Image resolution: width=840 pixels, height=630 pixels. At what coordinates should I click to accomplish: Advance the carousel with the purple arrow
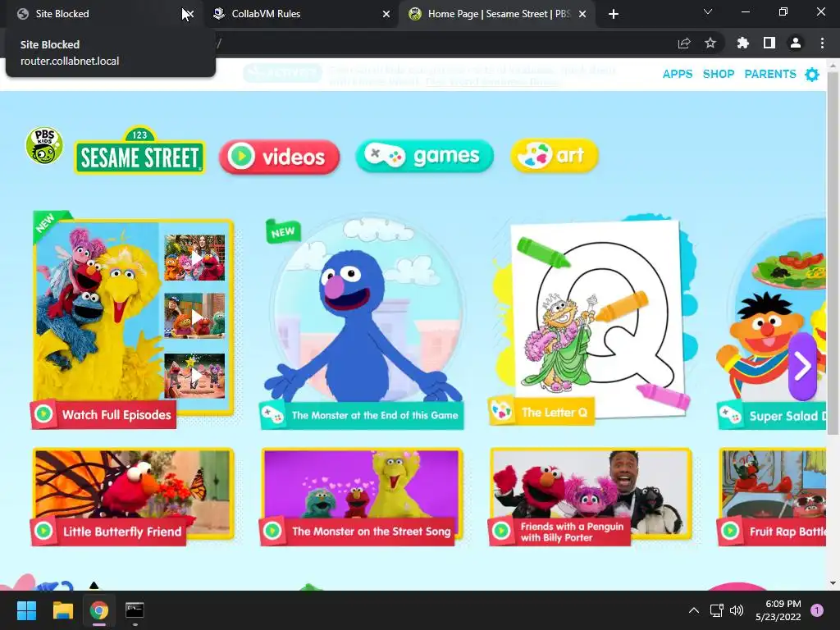802,367
